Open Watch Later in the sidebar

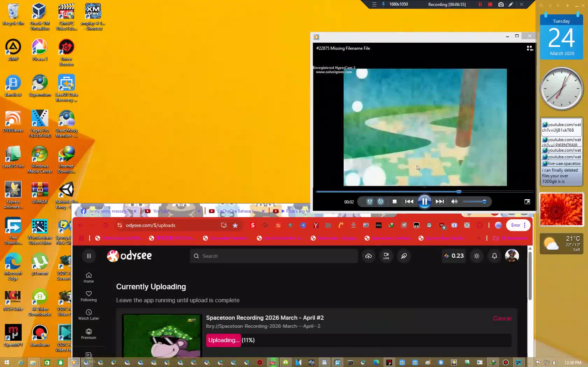click(x=89, y=315)
